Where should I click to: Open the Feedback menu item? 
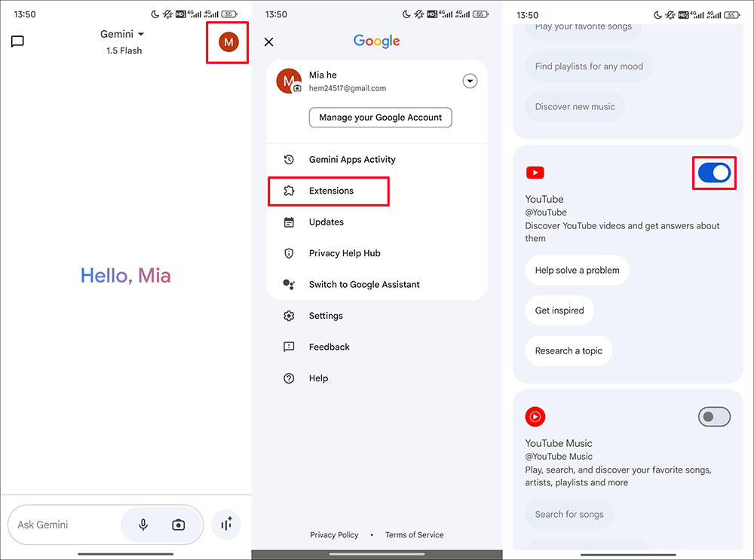pyautogui.click(x=377, y=347)
